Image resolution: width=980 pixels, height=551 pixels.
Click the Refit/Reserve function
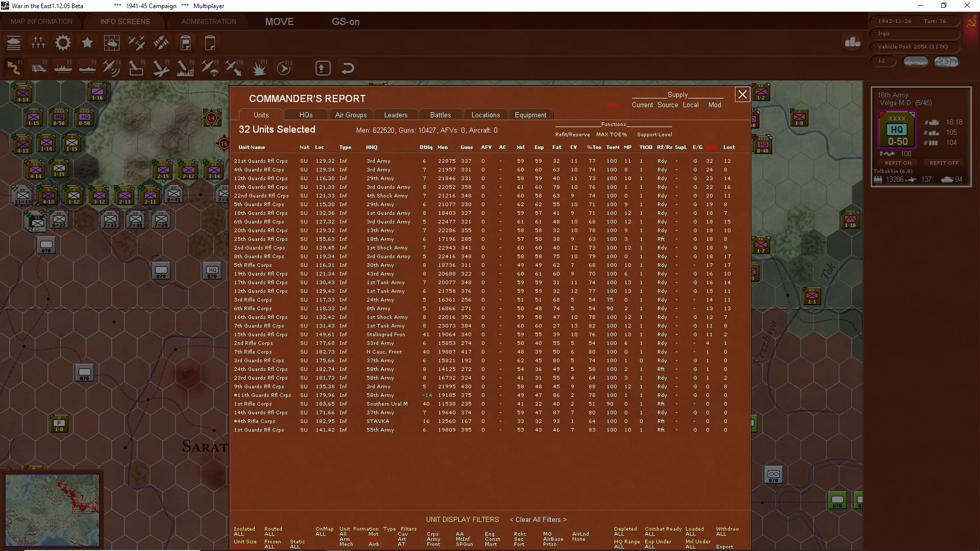(572, 135)
